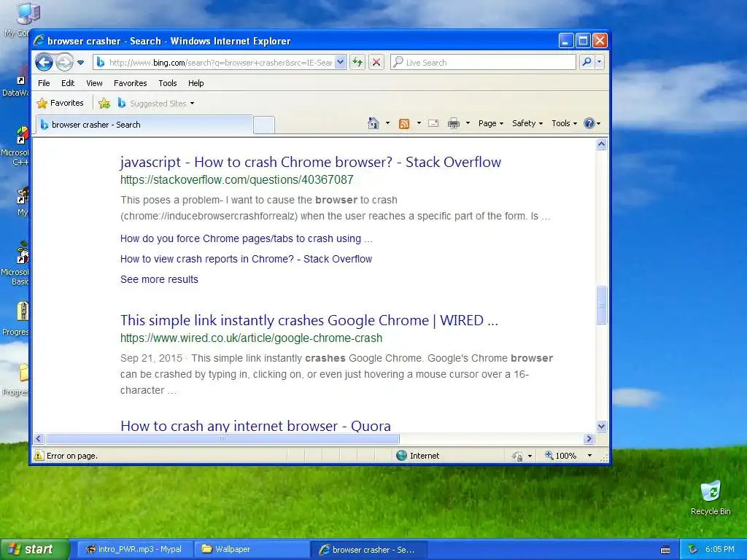This screenshot has height=560, width=747.
Task: Open the File menu
Action: pos(44,83)
